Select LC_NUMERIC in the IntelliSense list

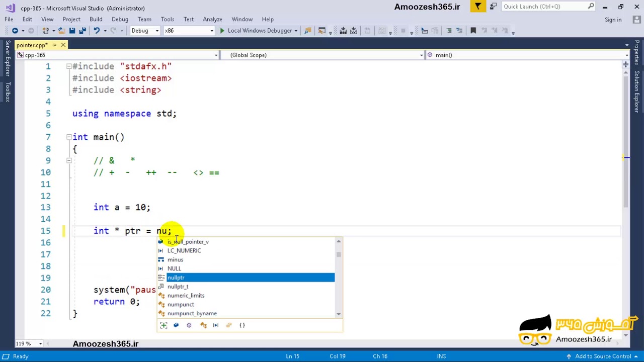tap(246, 250)
